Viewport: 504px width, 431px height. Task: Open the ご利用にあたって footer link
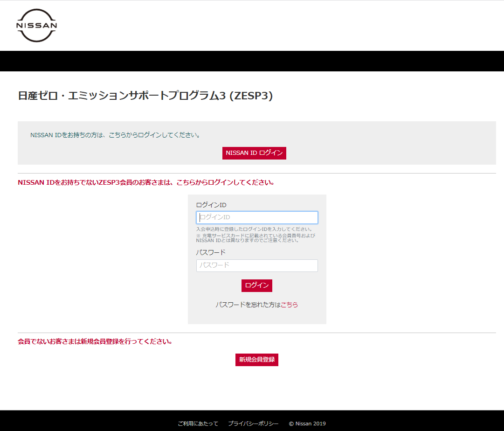click(198, 424)
